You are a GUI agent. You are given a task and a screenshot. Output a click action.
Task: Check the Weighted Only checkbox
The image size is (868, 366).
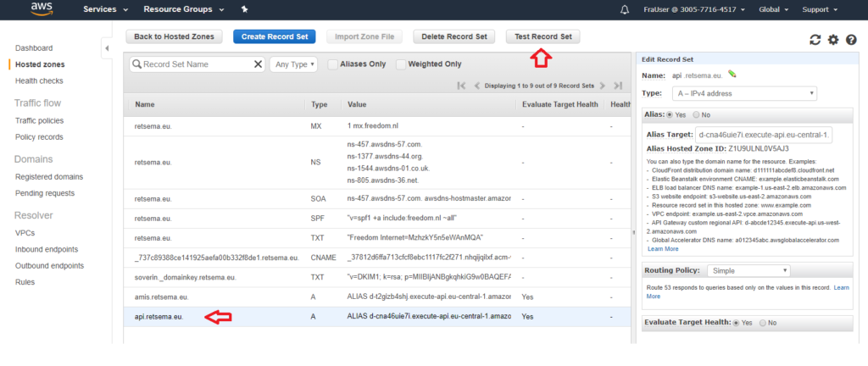(x=401, y=64)
